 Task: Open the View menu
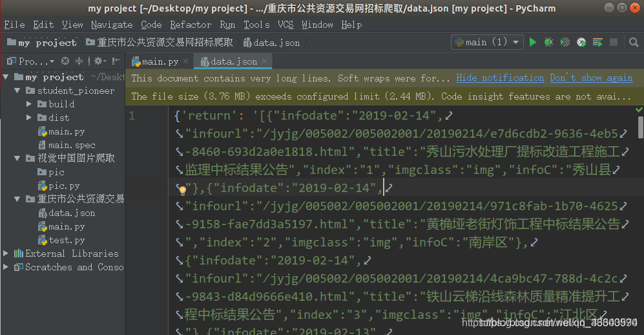pos(73,25)
